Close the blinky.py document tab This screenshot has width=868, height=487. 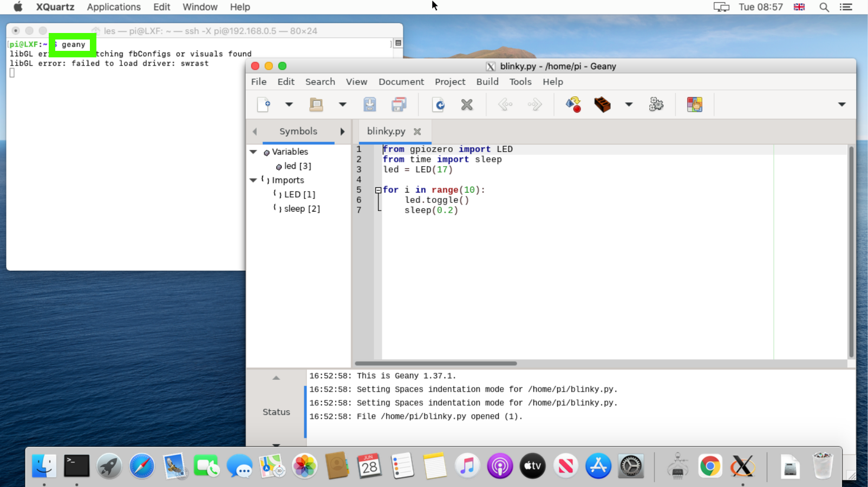tap(417, 131)
